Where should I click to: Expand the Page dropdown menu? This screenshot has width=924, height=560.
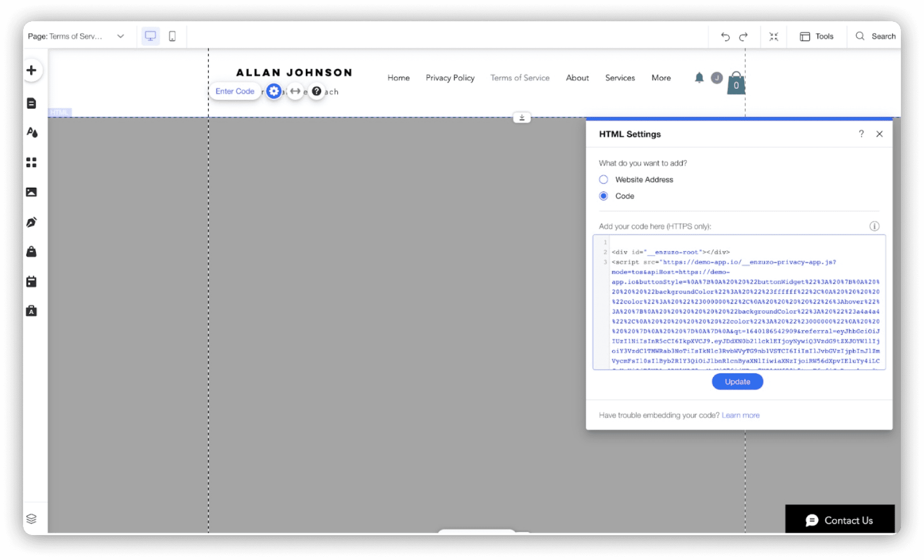point(120,36)
